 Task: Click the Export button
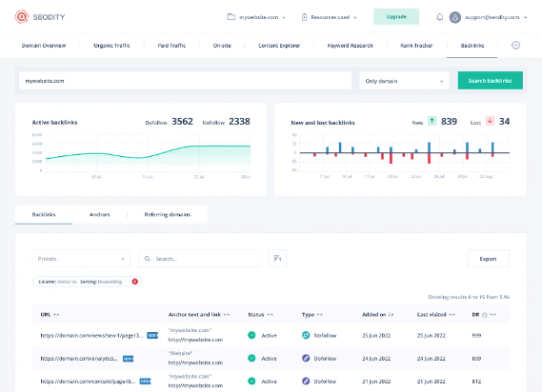[x=488, y=259]
